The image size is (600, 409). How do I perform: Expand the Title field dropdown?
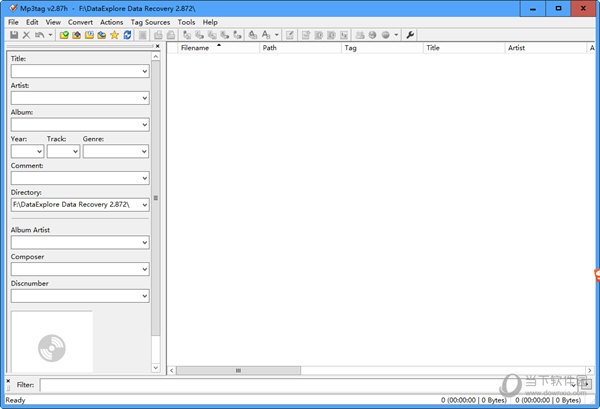pos(145,71)
